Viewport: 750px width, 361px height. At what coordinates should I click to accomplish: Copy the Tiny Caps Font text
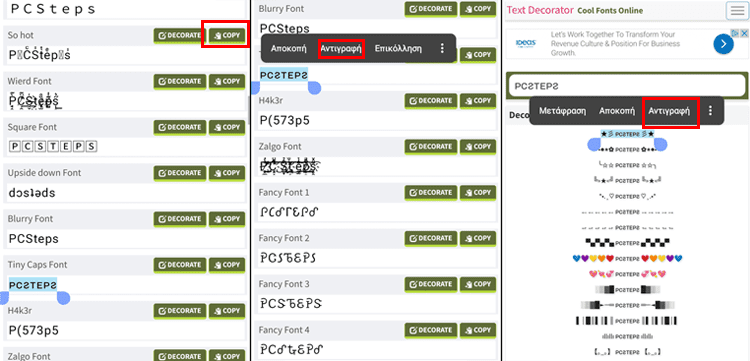click(x=227, y=265)
